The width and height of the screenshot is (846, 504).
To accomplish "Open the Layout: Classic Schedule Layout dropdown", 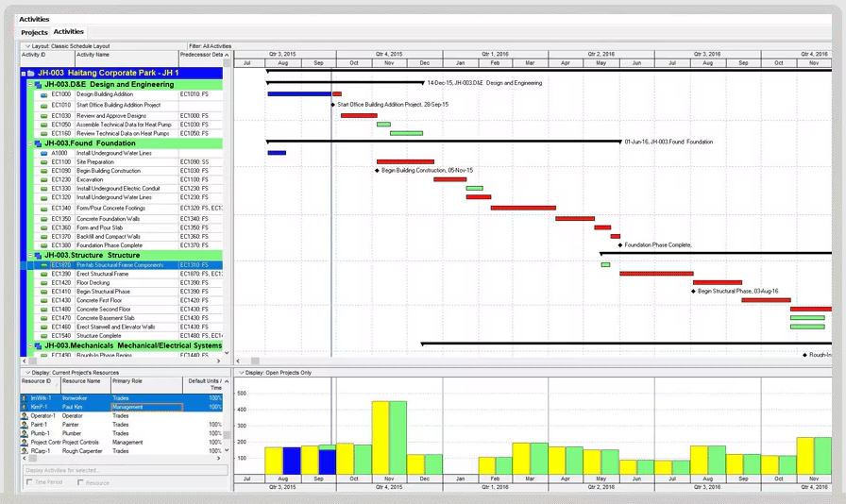I will (28, 46).
